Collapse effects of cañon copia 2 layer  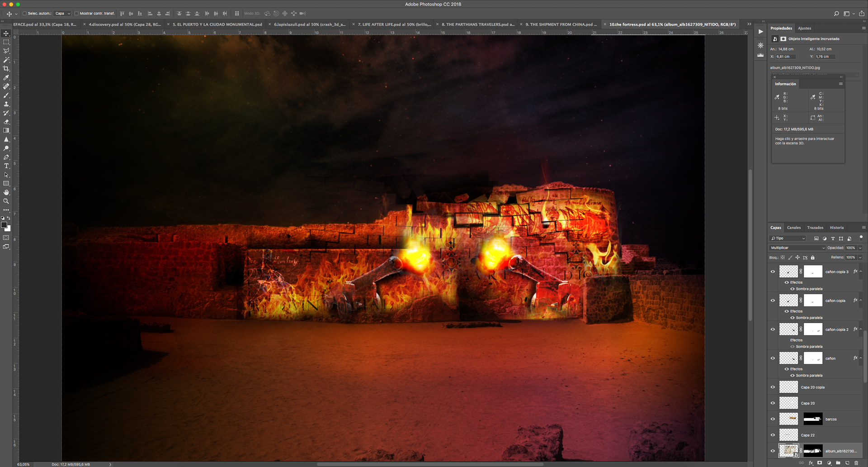(861, 329)
